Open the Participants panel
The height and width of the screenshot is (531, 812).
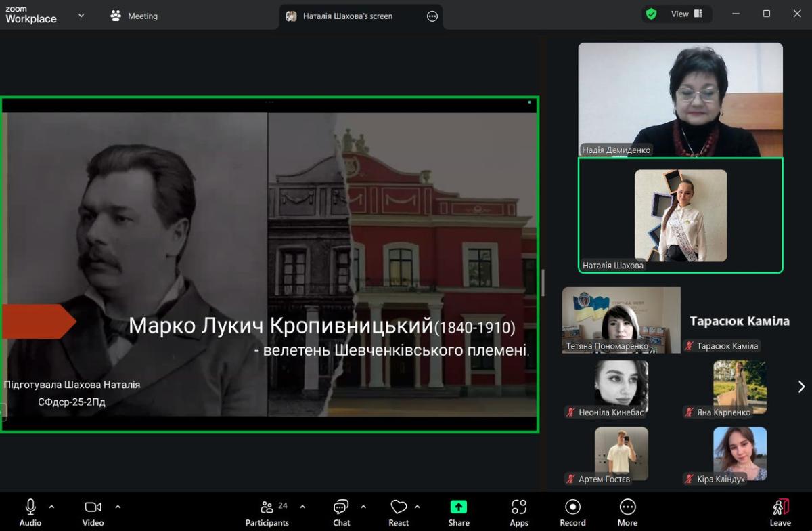[267, 513]
